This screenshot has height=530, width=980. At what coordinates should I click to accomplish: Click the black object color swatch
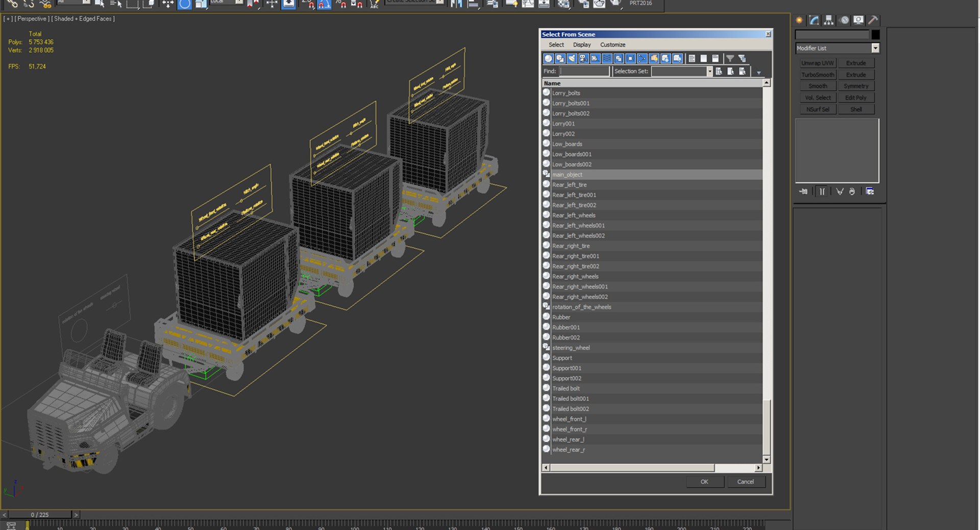coord(875,35)
